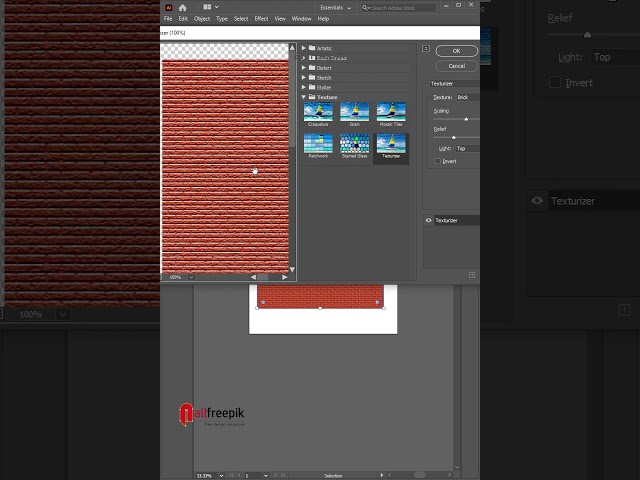The image size is (640, 480).
Task: Click the Adobe Illustrator Ai logo
Action: tap(169, 8)
